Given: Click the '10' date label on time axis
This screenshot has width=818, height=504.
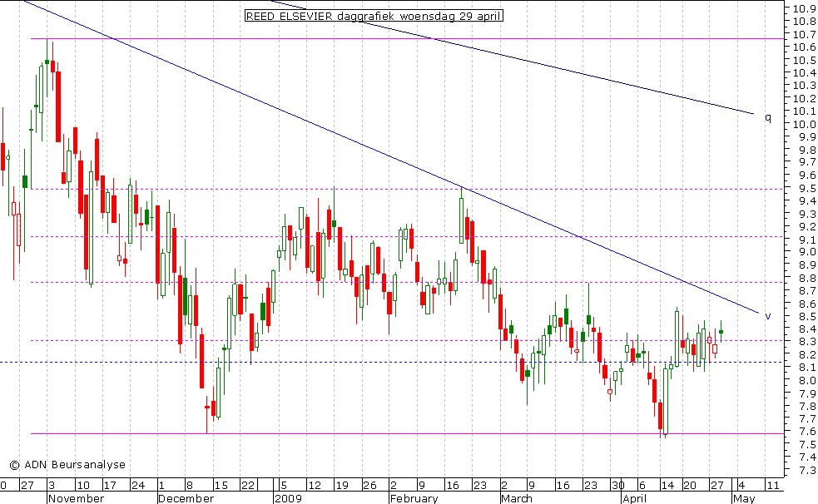Looking at the screenshot, I should (83, 485).
